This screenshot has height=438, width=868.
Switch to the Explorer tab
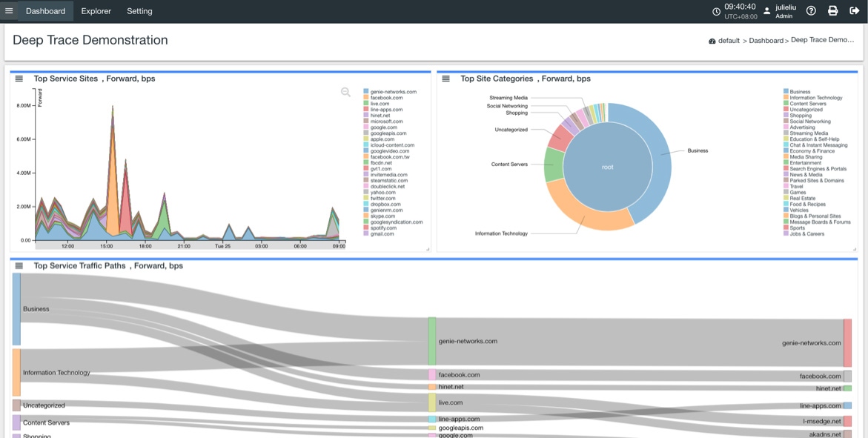tap(96, 11)
